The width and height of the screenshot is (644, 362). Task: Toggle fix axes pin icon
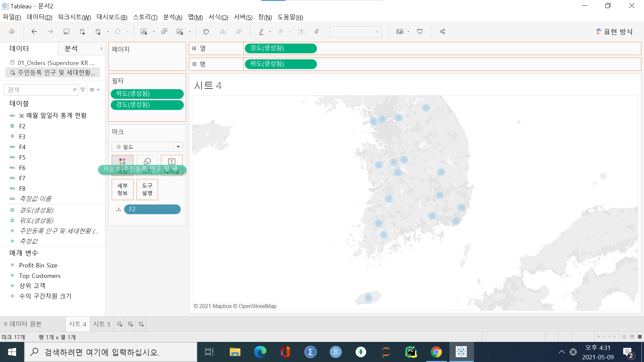316,32
